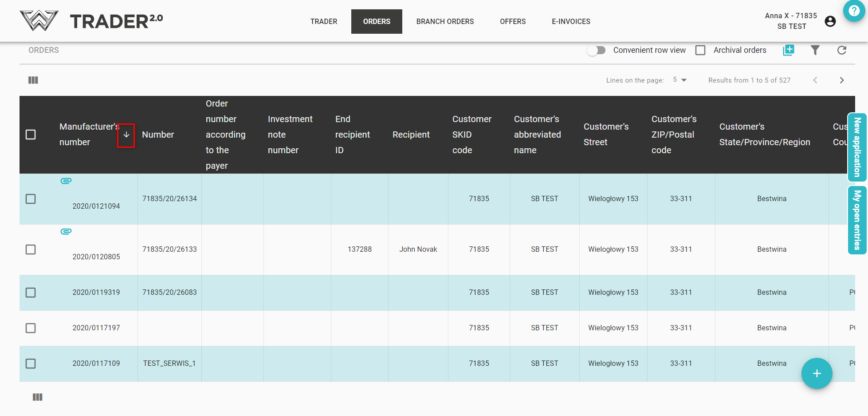Open the filter funnel icon
The width and height of the screenshot is (868, 416).
815,50
